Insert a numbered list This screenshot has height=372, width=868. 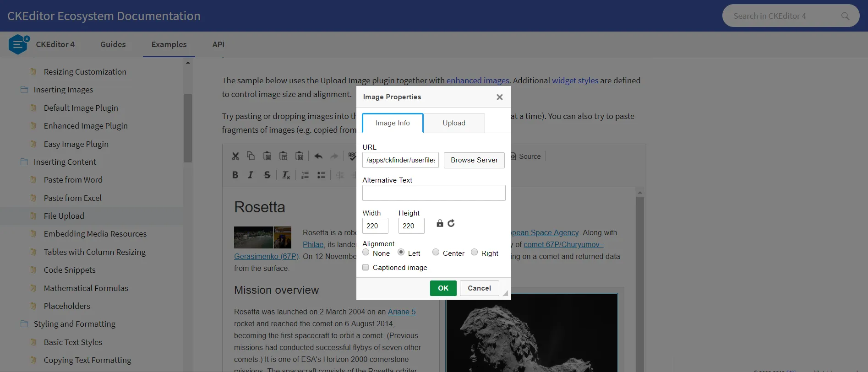(x=305, y=175)
